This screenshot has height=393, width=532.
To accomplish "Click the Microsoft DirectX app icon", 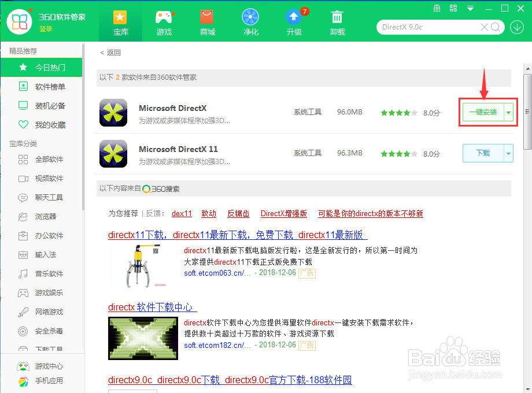I will [x=113, y=113].
